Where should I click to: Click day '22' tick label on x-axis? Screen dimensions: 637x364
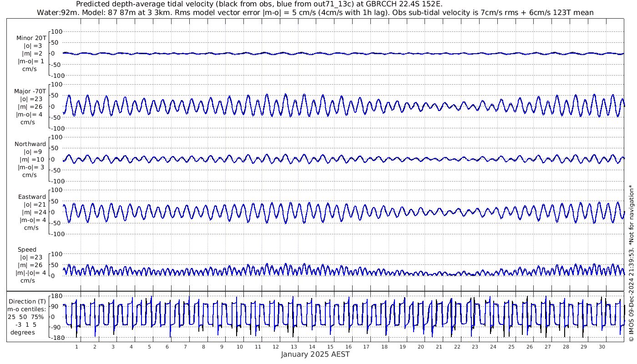[457, 347]
